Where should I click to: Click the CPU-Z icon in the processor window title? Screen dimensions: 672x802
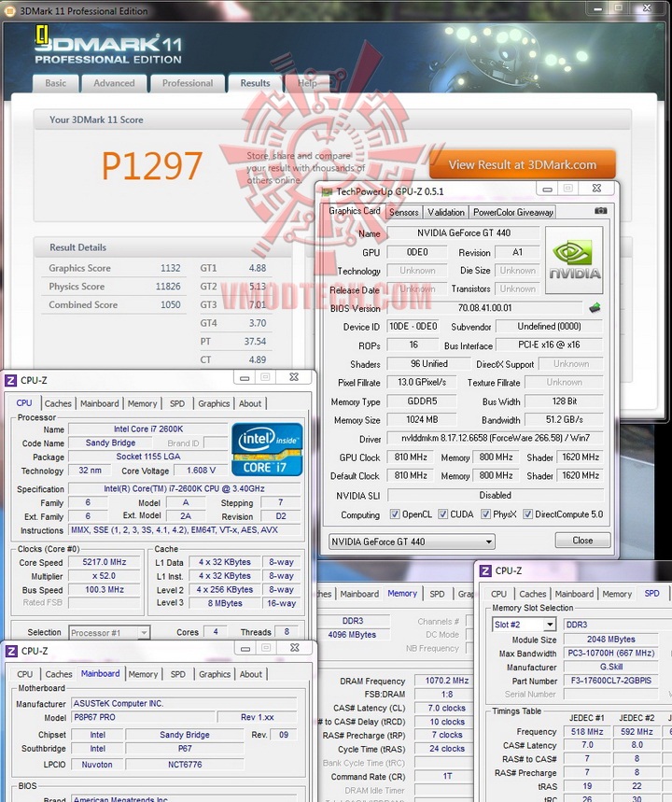[11, 381]
